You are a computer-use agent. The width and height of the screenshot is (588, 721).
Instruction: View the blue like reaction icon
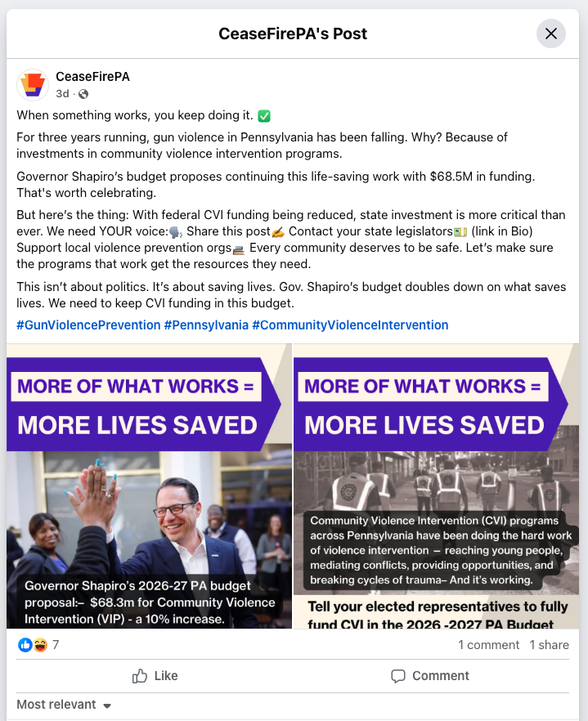[25, 645]
